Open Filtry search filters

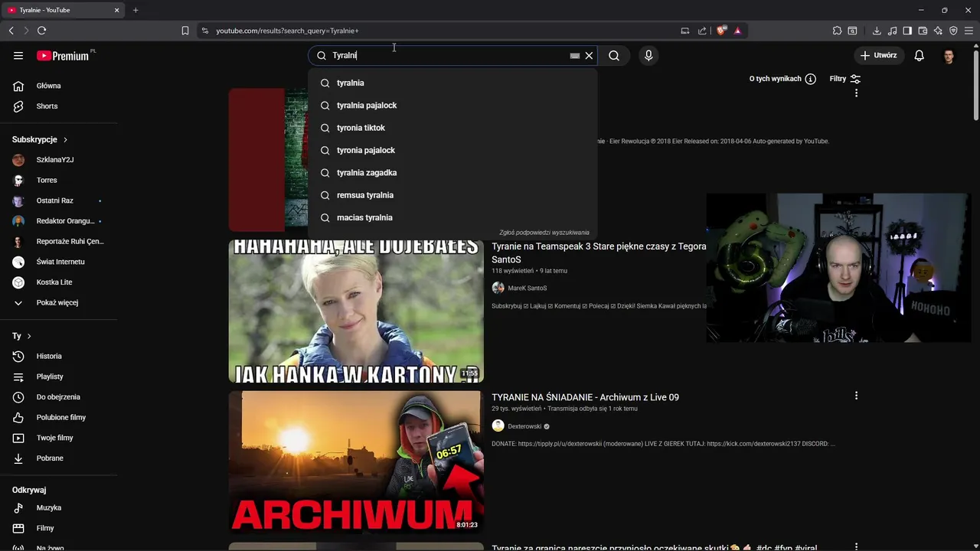[845, 79]
